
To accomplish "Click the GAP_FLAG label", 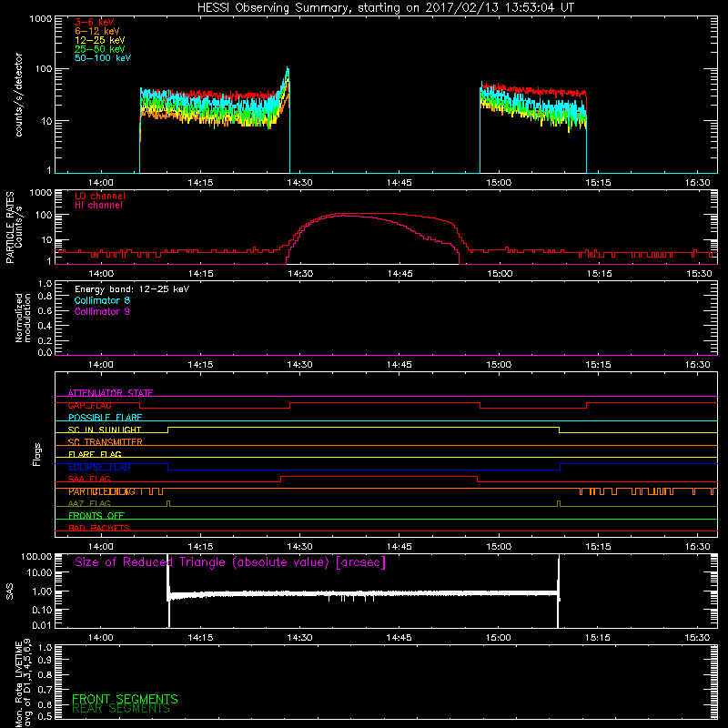I will [89, 405].
